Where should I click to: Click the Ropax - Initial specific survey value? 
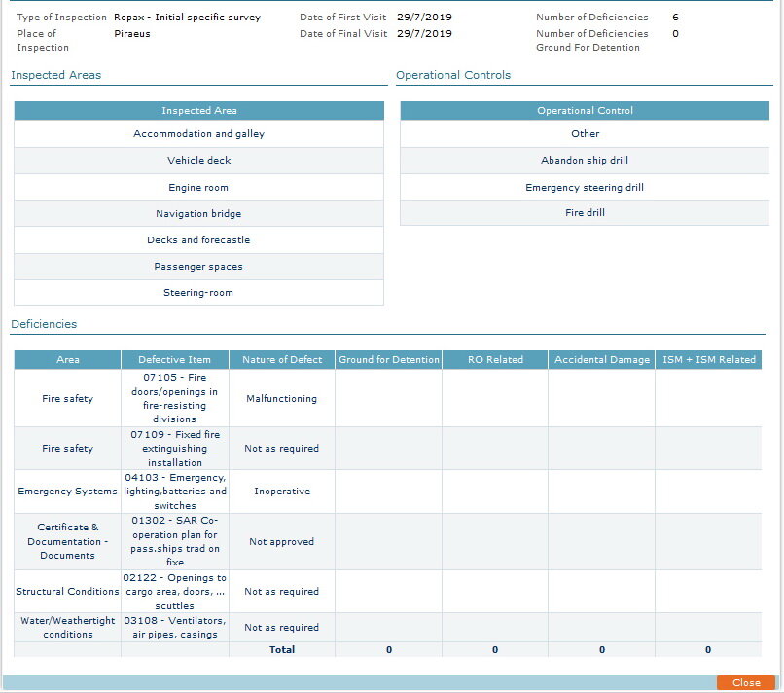tap(187, 17)
